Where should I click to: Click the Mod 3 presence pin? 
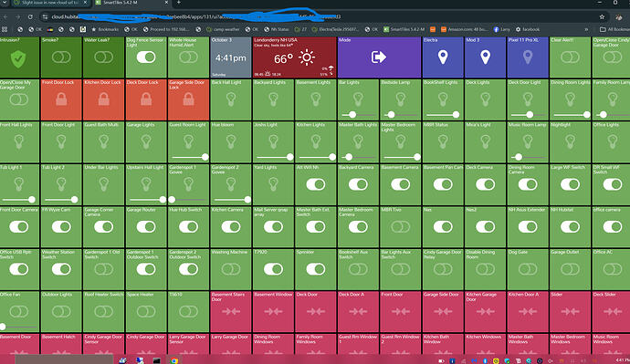point(485,57)
